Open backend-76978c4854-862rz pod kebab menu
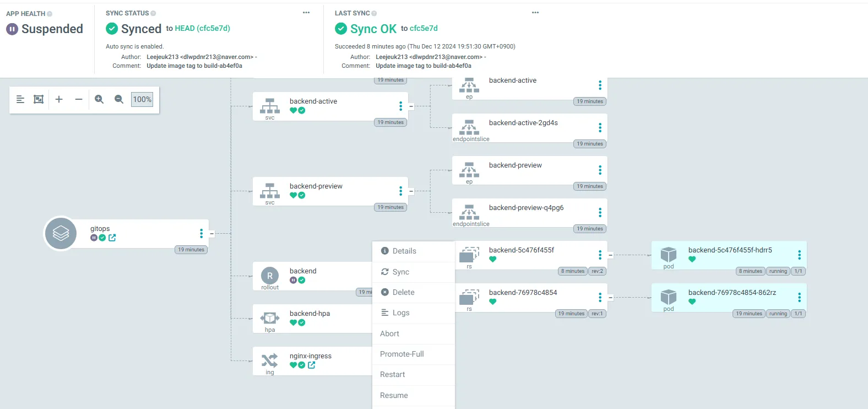 point(800,298)
